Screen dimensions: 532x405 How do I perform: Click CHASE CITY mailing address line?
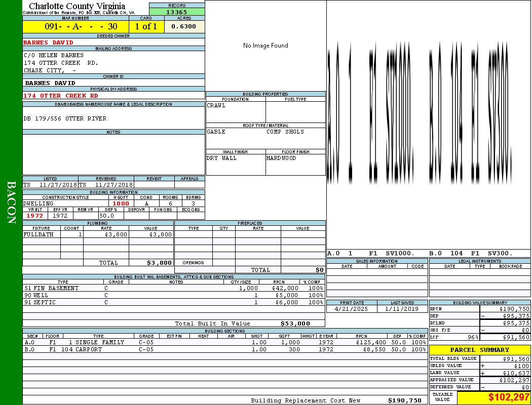(50, 70)
